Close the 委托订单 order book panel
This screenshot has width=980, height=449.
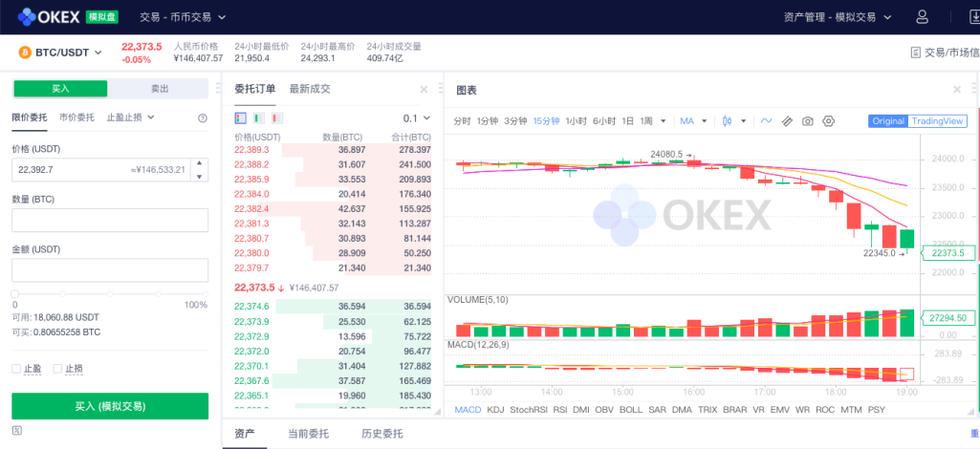click(x=424, y=89)
